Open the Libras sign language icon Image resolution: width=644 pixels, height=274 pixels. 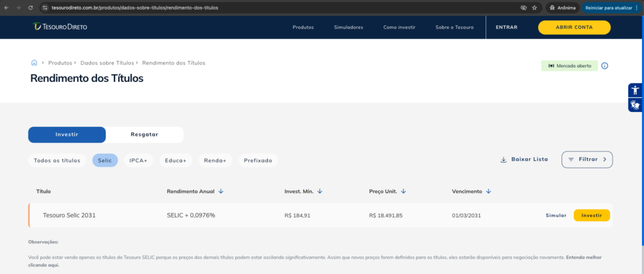click(x=635, y=105)
